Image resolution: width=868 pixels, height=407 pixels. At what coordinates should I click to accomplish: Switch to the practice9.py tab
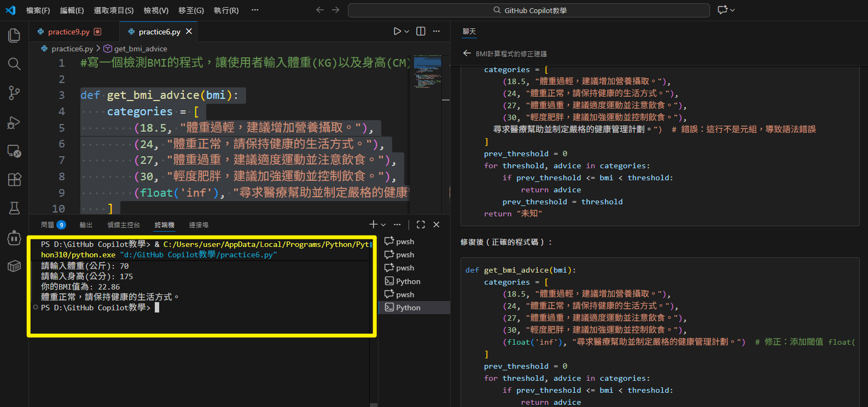click(x=68, y=32)
